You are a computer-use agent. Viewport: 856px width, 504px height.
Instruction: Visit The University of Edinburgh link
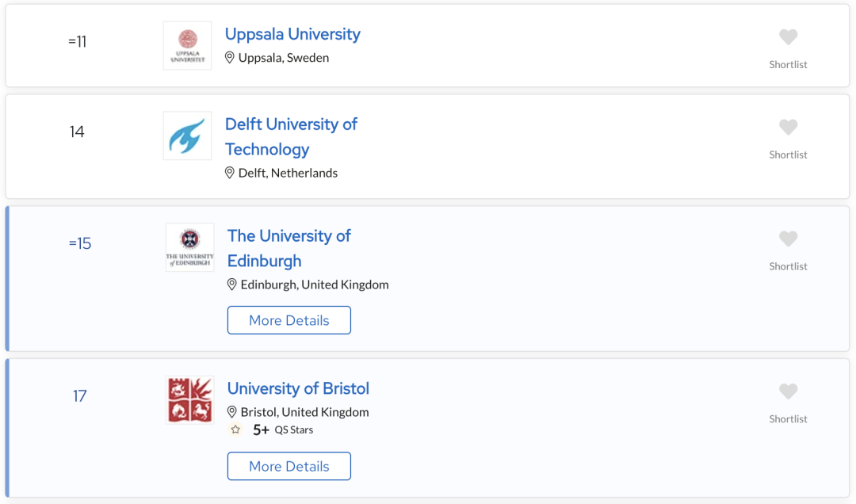pos(289,249)
